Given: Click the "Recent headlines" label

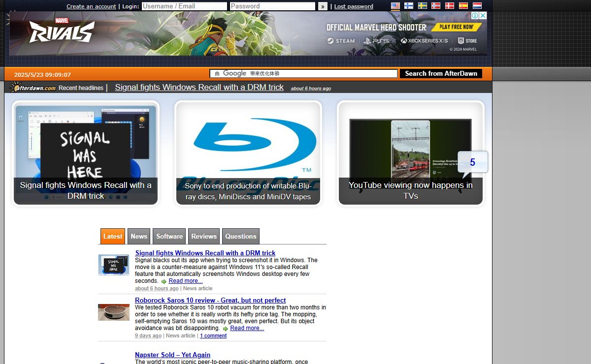Looking at the screenshot, I should click(x=81, y=88).
